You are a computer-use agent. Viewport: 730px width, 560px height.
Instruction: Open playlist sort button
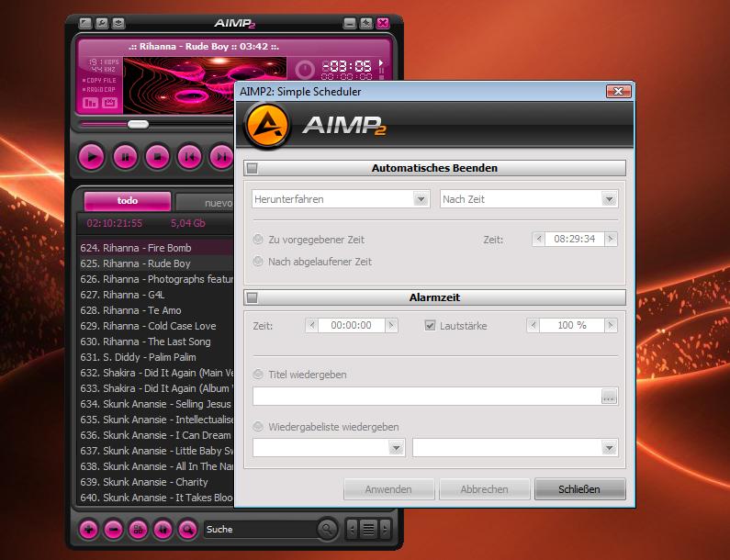point(163,530)
